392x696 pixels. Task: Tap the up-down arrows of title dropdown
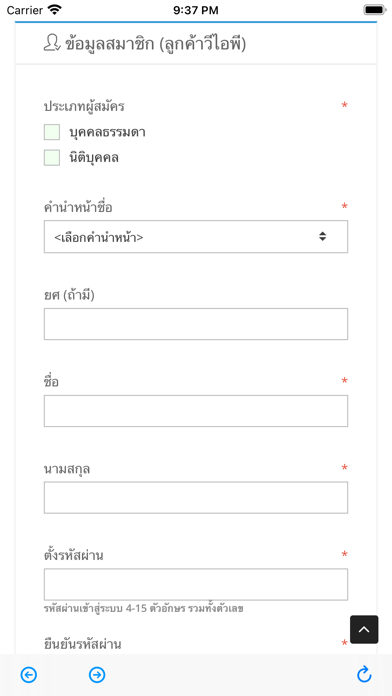click(x=322, y=237)
